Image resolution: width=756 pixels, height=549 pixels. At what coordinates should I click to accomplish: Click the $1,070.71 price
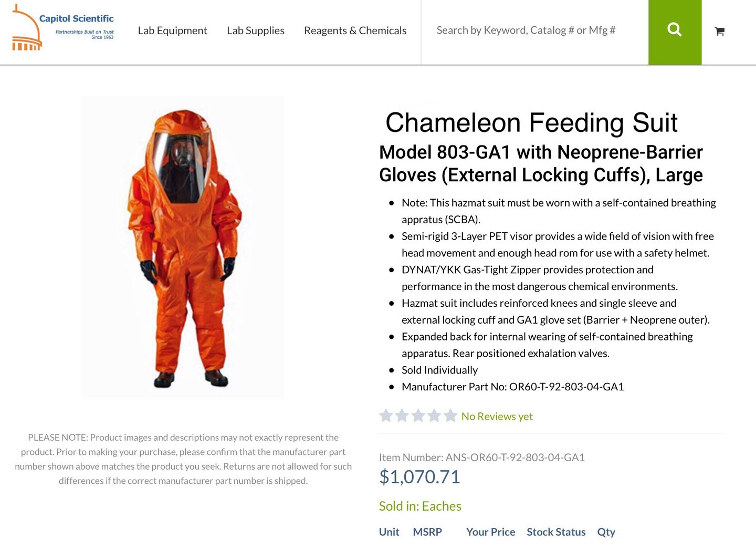(x=419, y=477)
